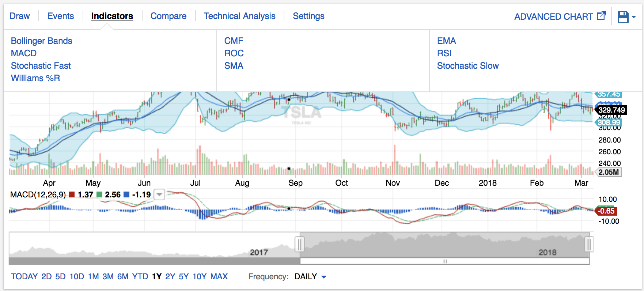Add the Bollinger Bands indicator
This screenshot has height=291, width=644.
[42, 41]
